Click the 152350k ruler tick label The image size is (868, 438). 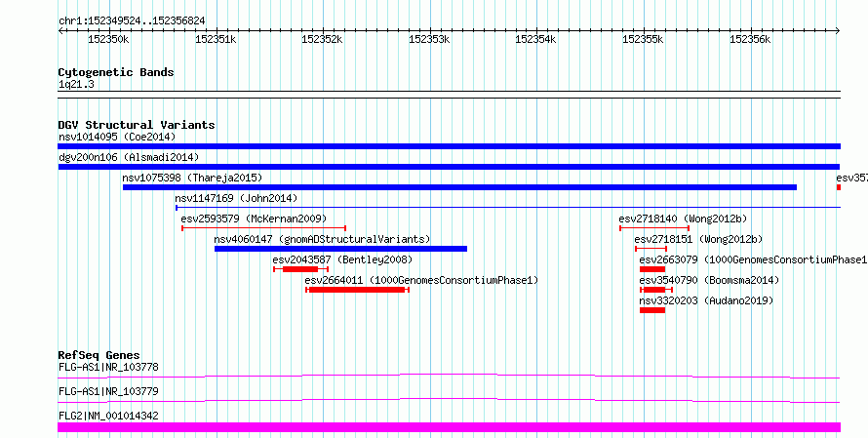[x=109, y=39]
